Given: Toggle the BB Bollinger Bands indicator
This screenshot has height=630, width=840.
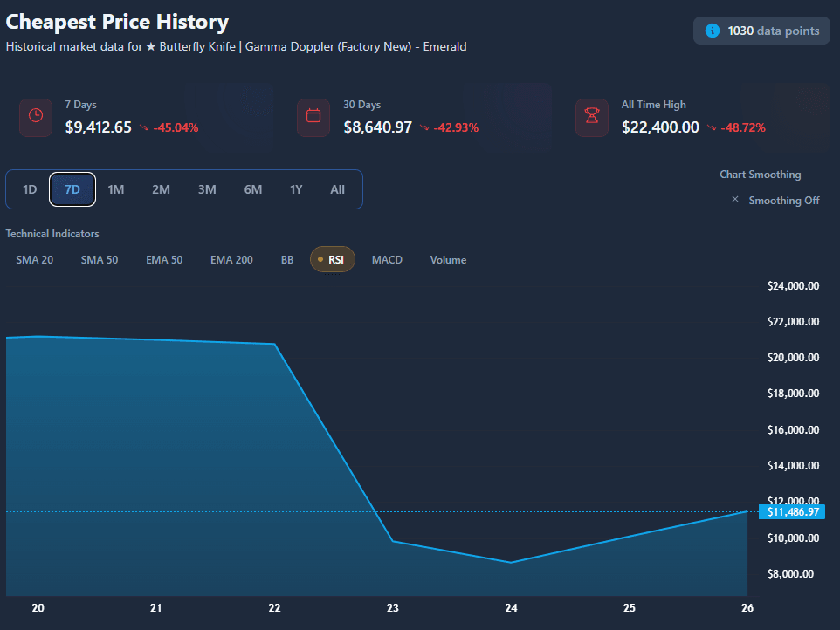Looking at the screenshot, I should point(287,259).
